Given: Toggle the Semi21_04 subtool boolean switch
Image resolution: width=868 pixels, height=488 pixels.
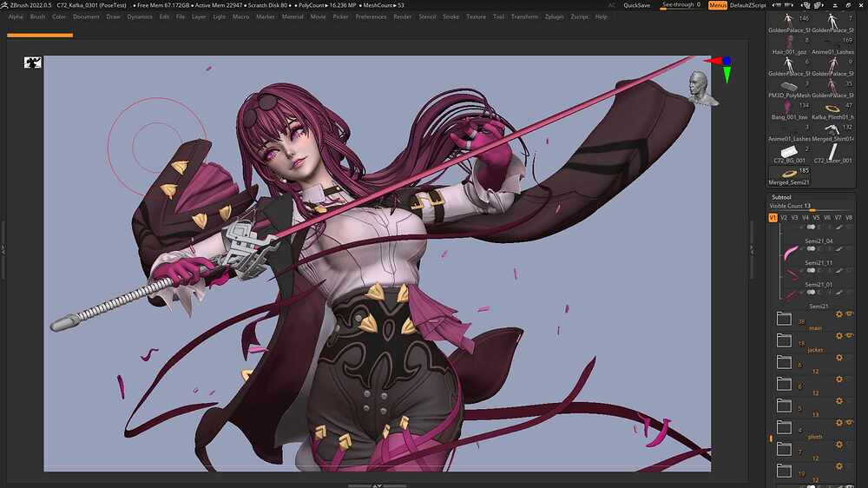Looking at the screenshot, I should click(x=811, y=248).
